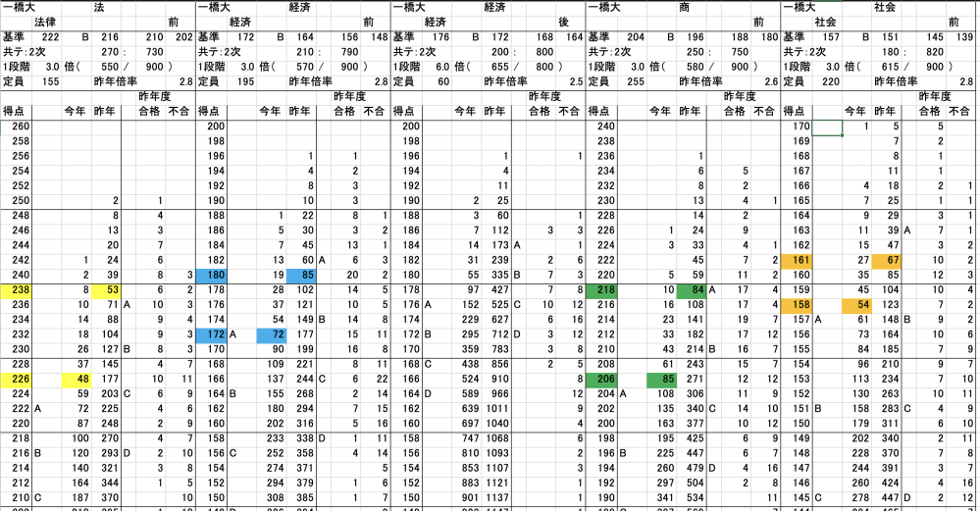The image size is (980, 511).
Task: Select the cell containing 1068
Action: click(496, 438)
